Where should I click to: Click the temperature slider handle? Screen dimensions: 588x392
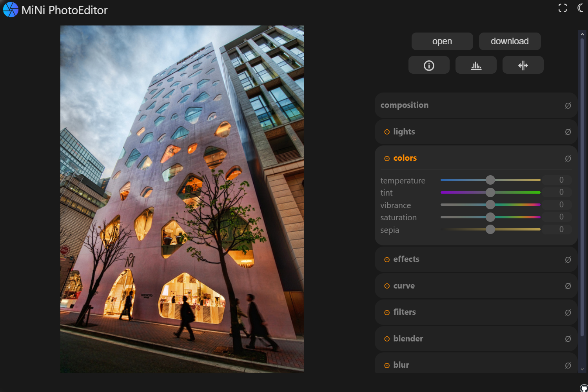490,180
